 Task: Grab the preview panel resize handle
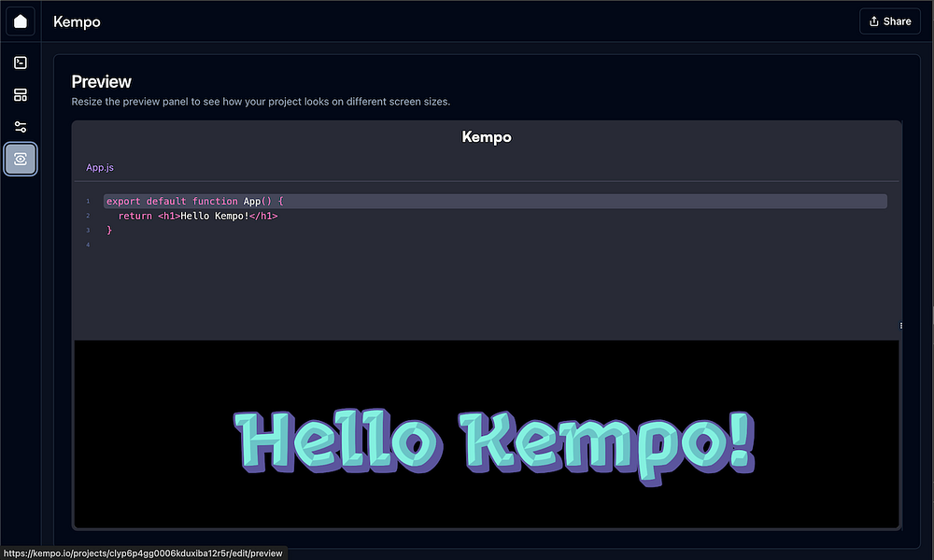[x=900, y=326]
